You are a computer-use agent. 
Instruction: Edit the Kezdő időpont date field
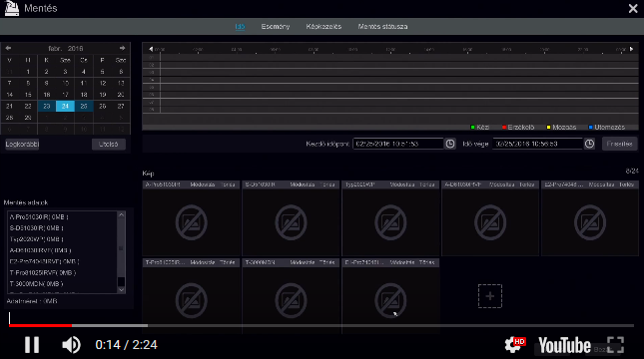click(398, 144)
